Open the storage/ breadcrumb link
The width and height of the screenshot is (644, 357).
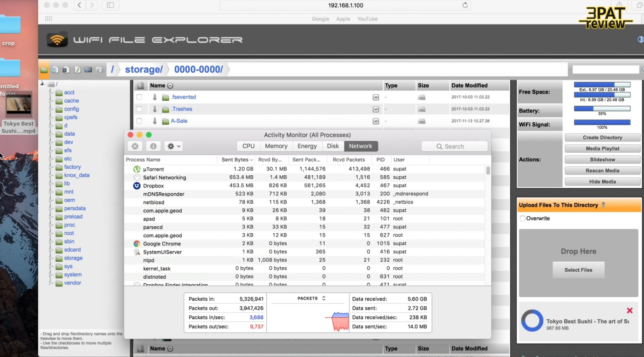point(144,69)
